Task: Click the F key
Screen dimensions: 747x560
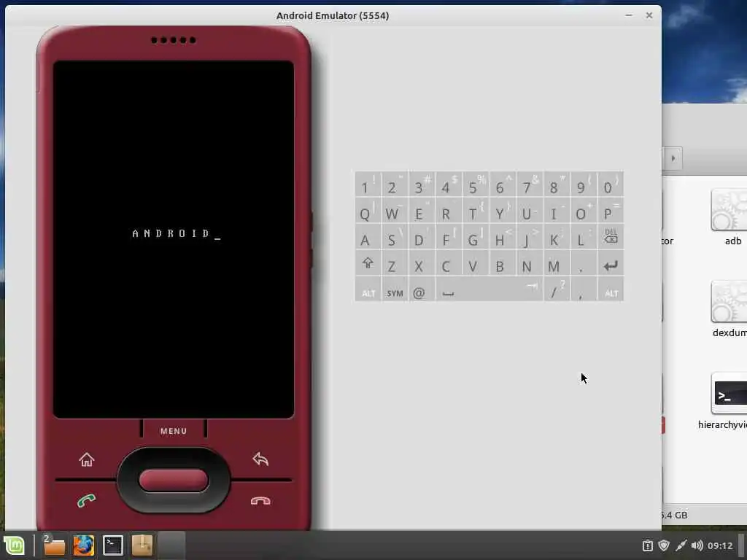Action: [449, 237]
